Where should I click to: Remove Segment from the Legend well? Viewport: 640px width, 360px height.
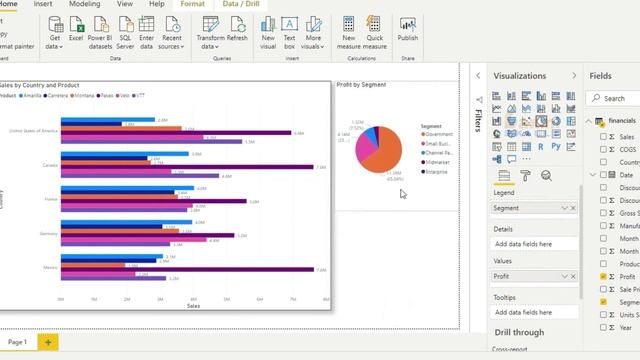point(573,208)
